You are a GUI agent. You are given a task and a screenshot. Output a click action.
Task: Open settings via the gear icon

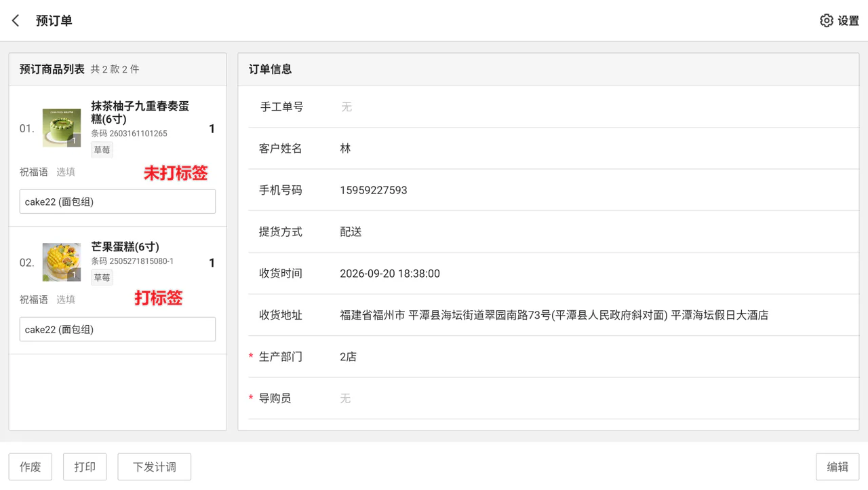point(826,21)
